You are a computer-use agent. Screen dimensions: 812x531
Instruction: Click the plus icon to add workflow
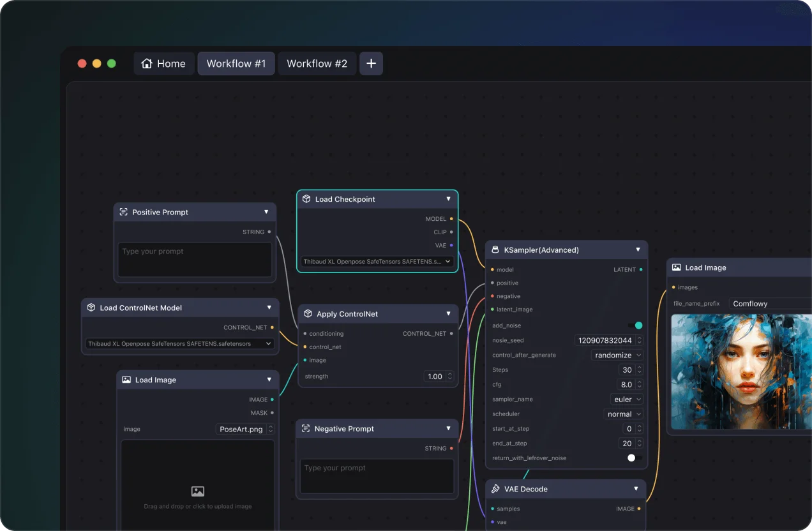point(371,64)
